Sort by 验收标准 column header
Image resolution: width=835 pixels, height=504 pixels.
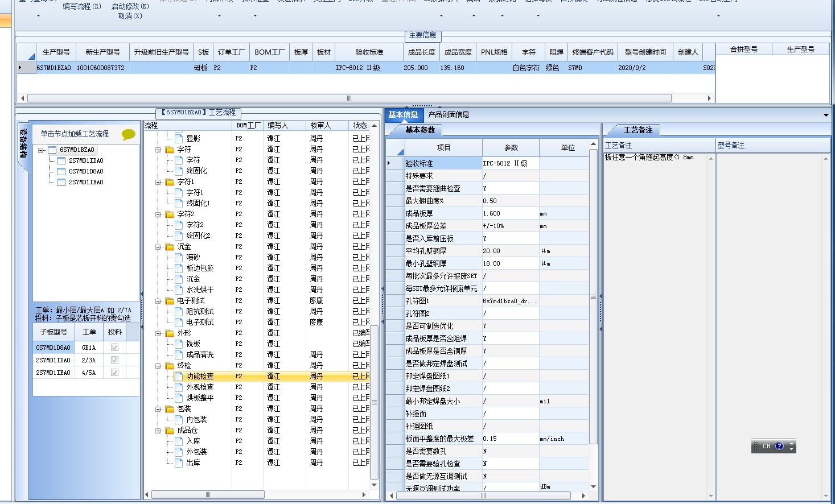pyautogui.click(x=369, y=52)
